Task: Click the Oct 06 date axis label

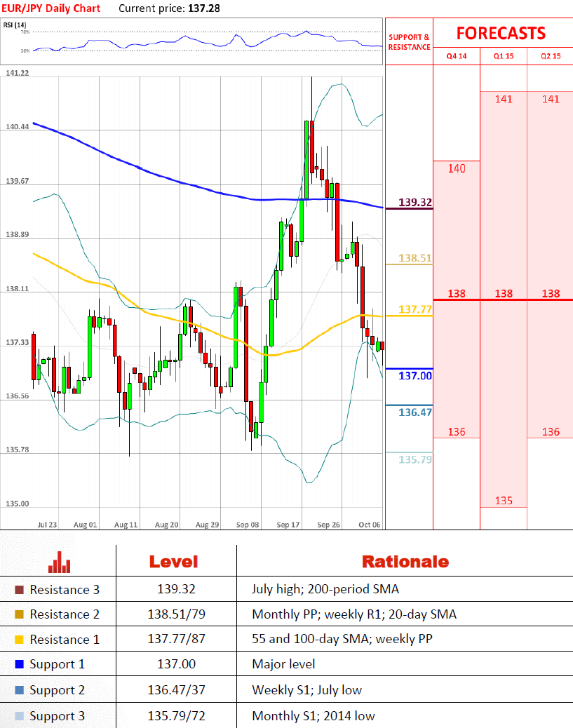Action: pos(370,525)
